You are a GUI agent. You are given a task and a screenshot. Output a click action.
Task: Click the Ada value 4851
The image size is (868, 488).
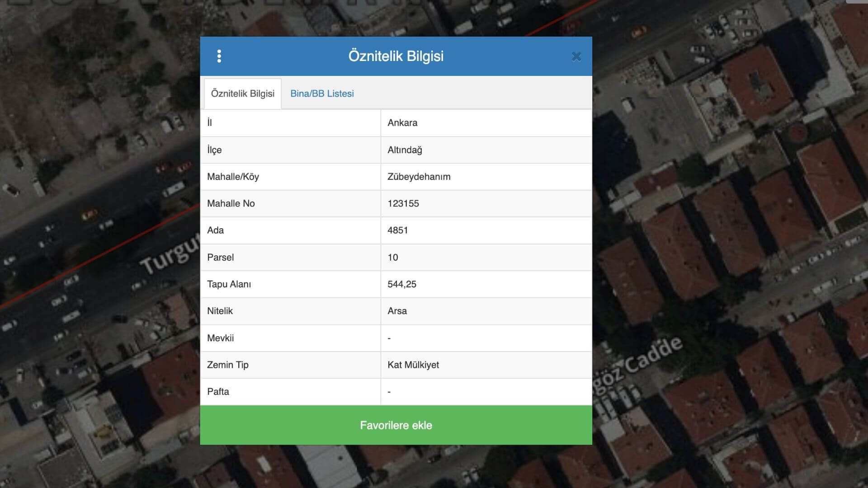click(x=398, y=230)
